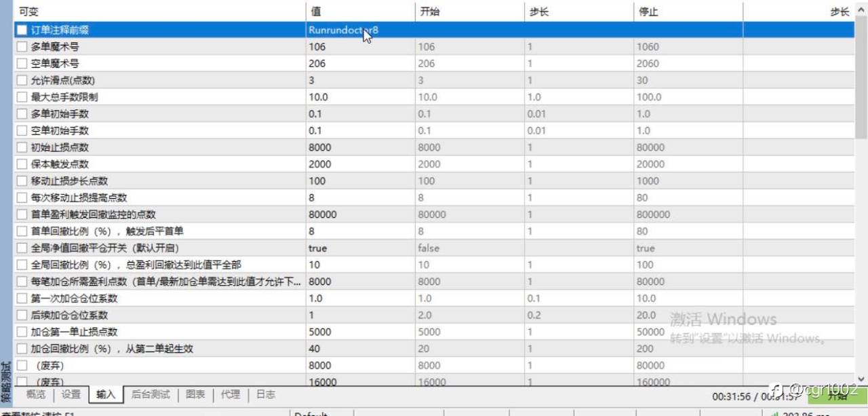Click the 开始 column header
Screen dimensions: 868x416
(469, 12)
